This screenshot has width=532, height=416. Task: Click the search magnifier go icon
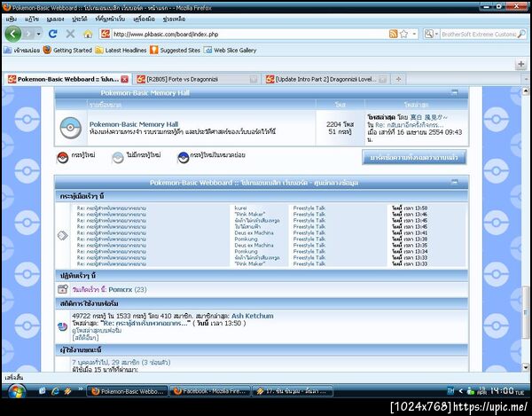(x=521, y=34)
